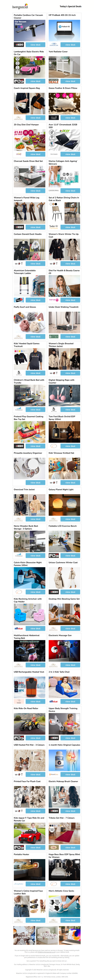Click the Charcoal Suede Divan Bed Set image
The width and height of the screenshot is (94, 980).
click(x=30, y=175)
